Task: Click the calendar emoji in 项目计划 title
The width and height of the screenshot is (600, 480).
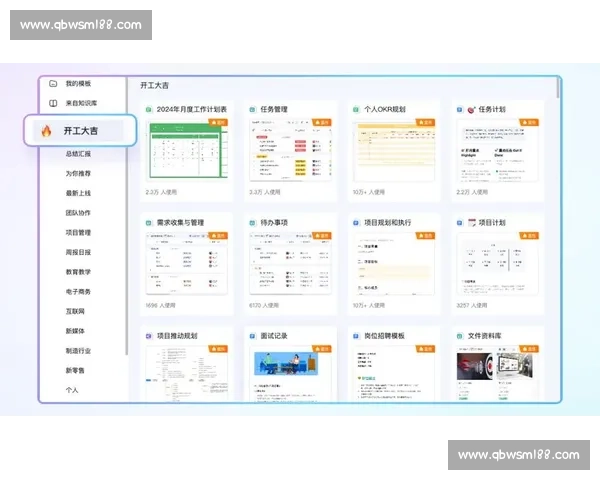Action: 472,223
